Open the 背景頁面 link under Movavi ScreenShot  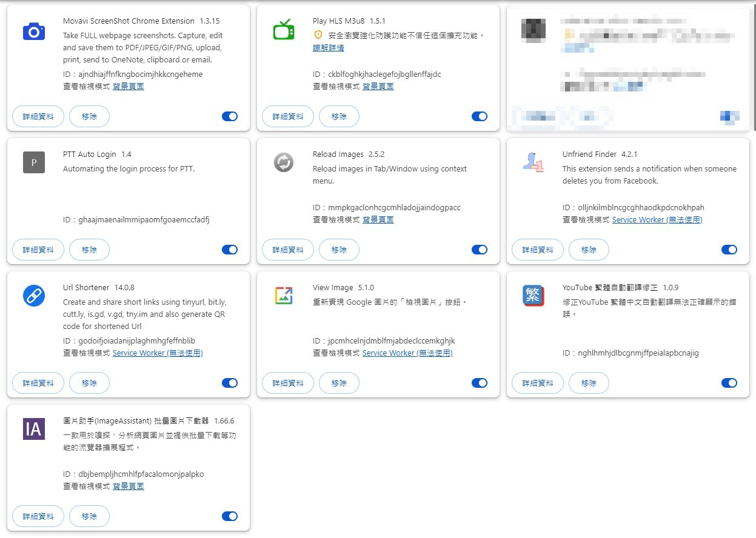coord(128,86)
